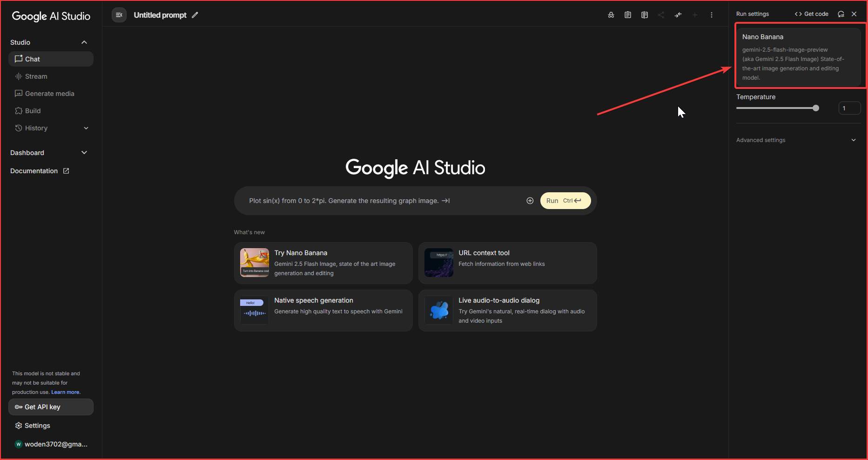Viewport: 868px width, 460px height.
Task: Click the Run button
Action: [565, 201]
